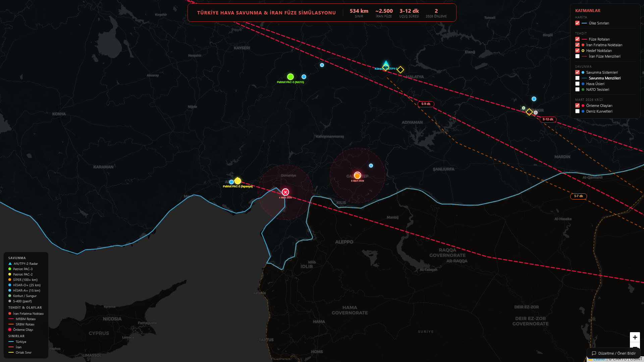Check the Deniz Kuvvetleri layer

pos(577,111)
